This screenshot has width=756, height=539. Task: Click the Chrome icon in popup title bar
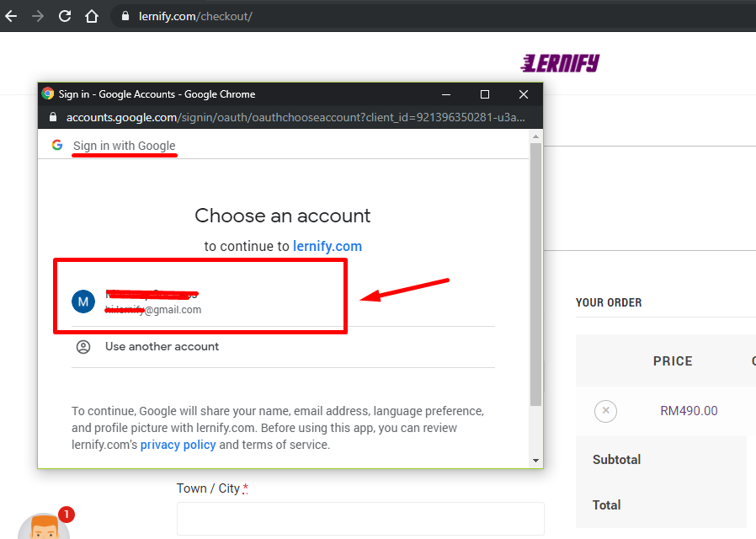coord(48,93)
